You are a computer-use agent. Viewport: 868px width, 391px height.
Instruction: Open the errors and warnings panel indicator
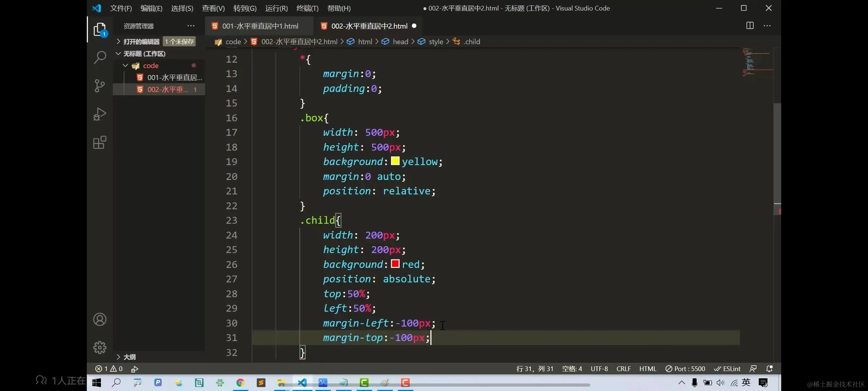pyautogui.click(x=109, y=369)
